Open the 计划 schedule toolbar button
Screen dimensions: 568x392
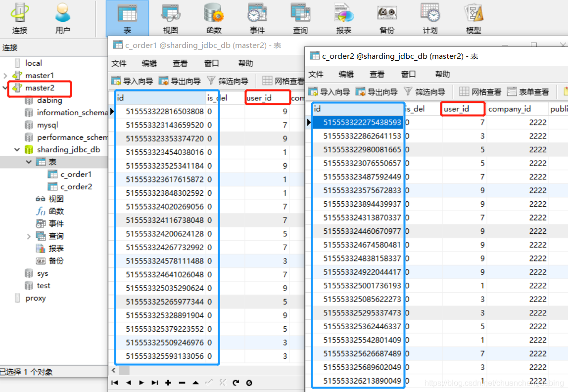tap(430, 18)
